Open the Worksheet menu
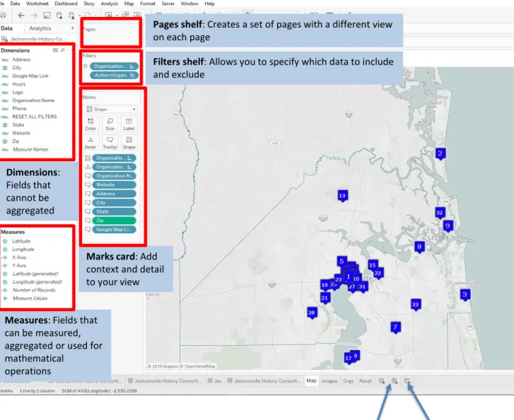 [x=37, y=4]
